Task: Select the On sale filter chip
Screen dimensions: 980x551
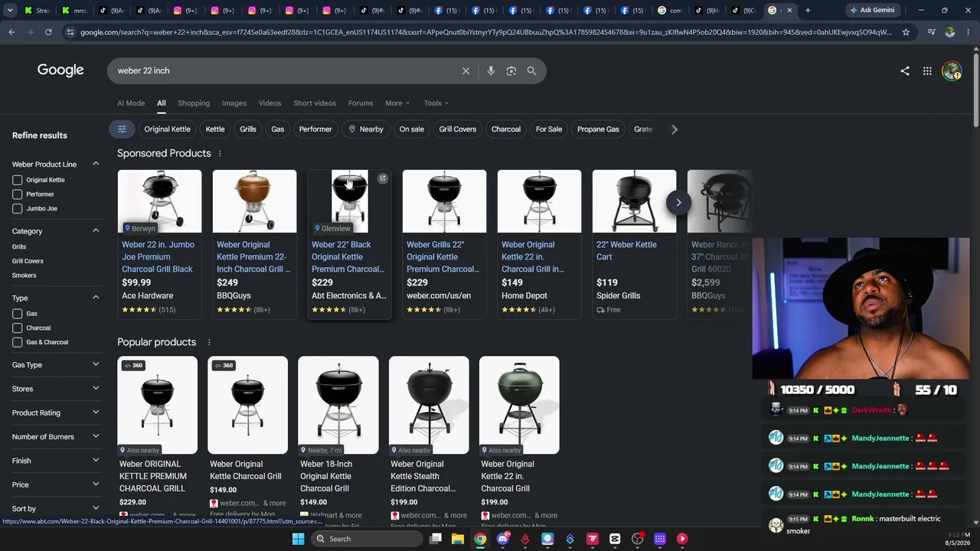Action: (411, 129)
